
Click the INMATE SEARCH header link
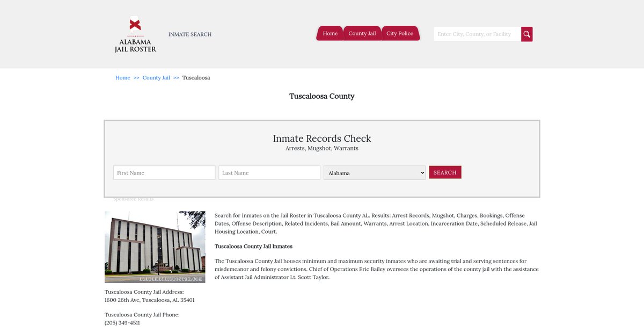pos(190,34)
